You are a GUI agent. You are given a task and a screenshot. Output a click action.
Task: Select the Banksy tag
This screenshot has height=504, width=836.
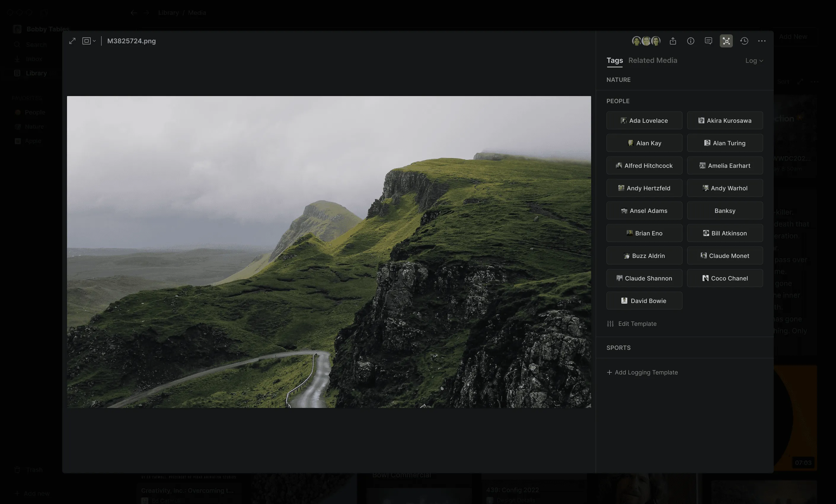725,211
